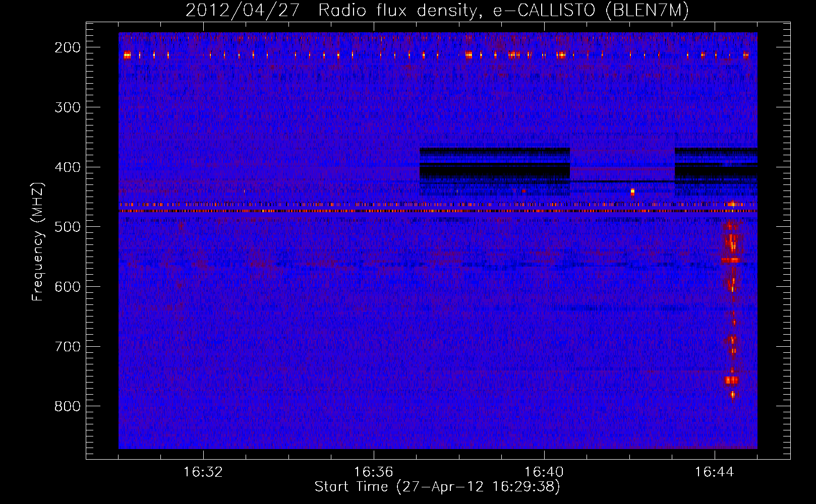Viewport: 816px width, 504px height.
Task: Click the bright burst near 16:44 at 750 MHz
Action: 732,380
